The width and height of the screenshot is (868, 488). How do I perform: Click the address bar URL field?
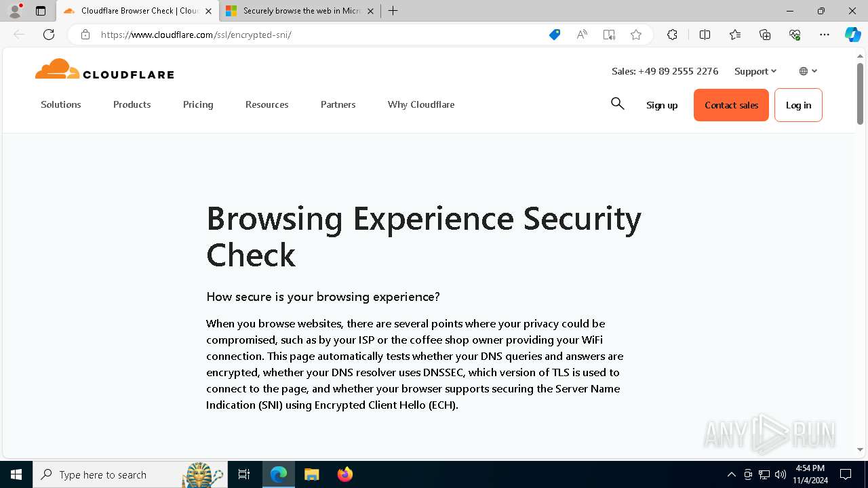[319, 35]
